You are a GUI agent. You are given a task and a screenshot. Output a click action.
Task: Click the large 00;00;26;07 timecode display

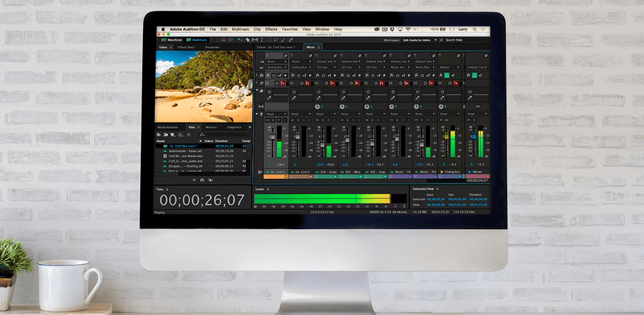(202, 200)
